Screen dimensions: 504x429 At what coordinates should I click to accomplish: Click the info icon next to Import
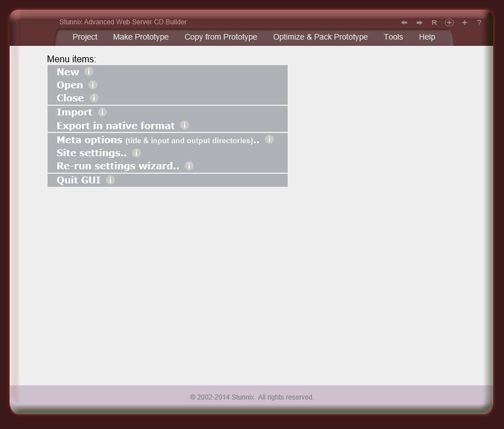(102, 112)
